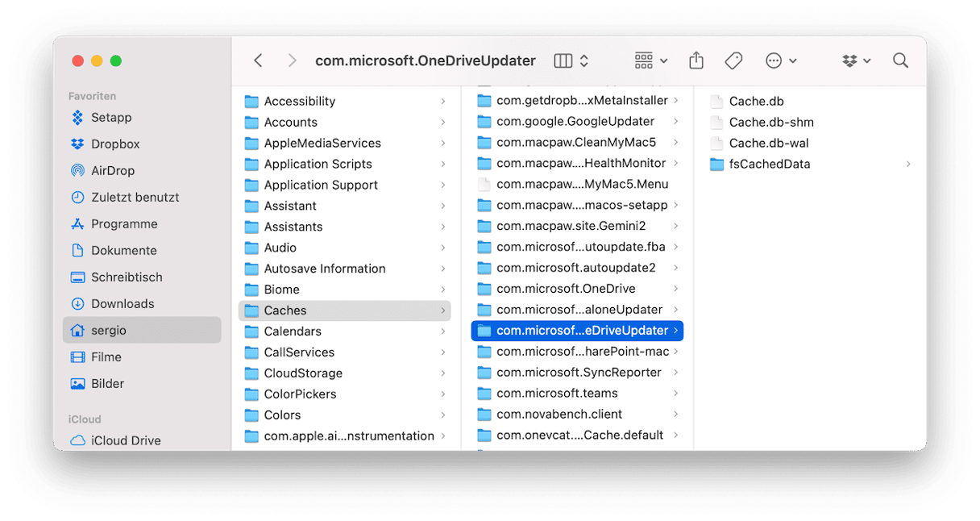Go to Programme in sidebar

tap(123, 224)
